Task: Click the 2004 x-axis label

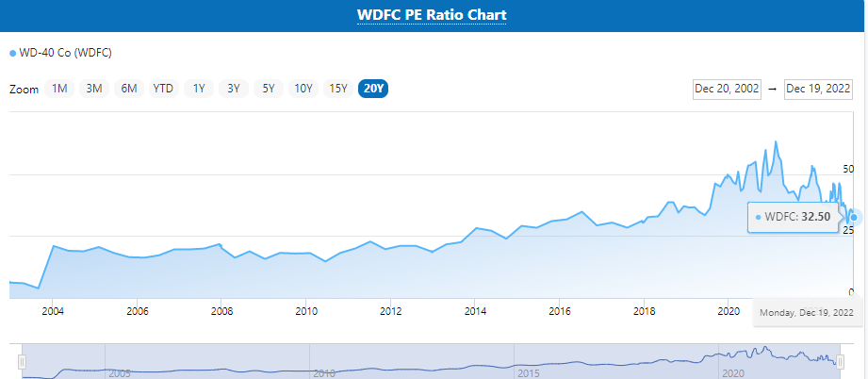Action: (53, 311)
